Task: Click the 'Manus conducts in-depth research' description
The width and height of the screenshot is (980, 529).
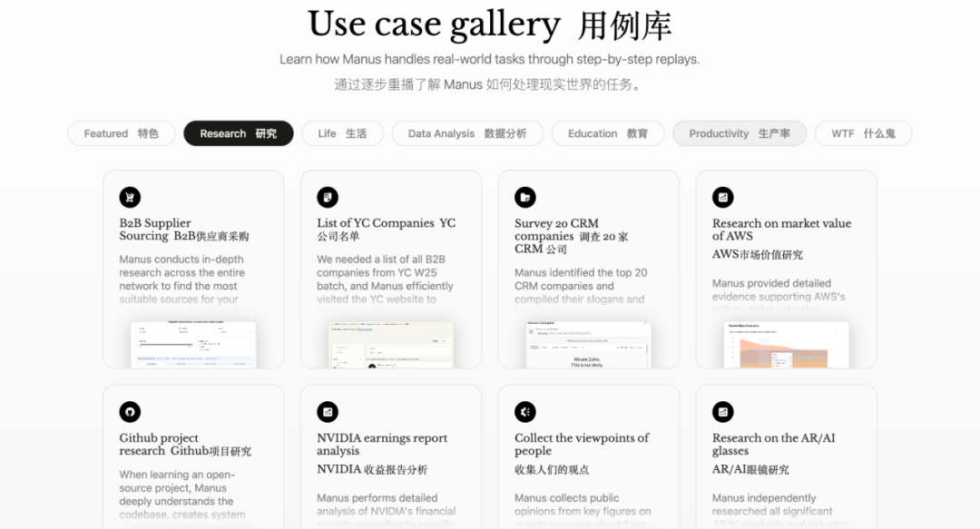Action: (181, 279)
